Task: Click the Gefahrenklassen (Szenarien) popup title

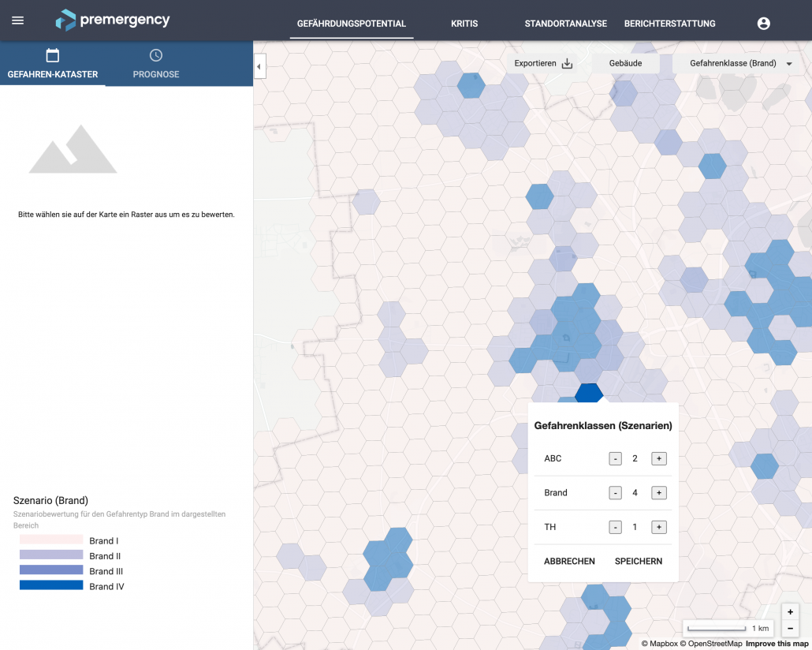Action: (x=603, y=425)
